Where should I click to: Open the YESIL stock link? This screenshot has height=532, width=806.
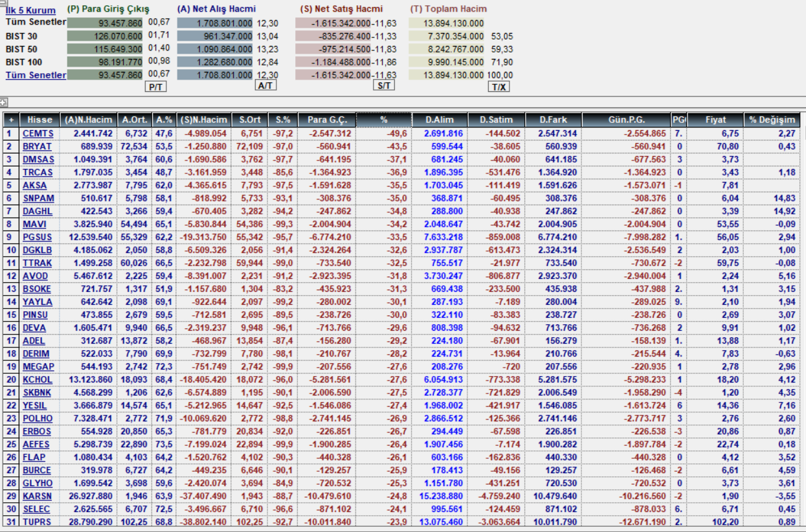tap(35, 405)
